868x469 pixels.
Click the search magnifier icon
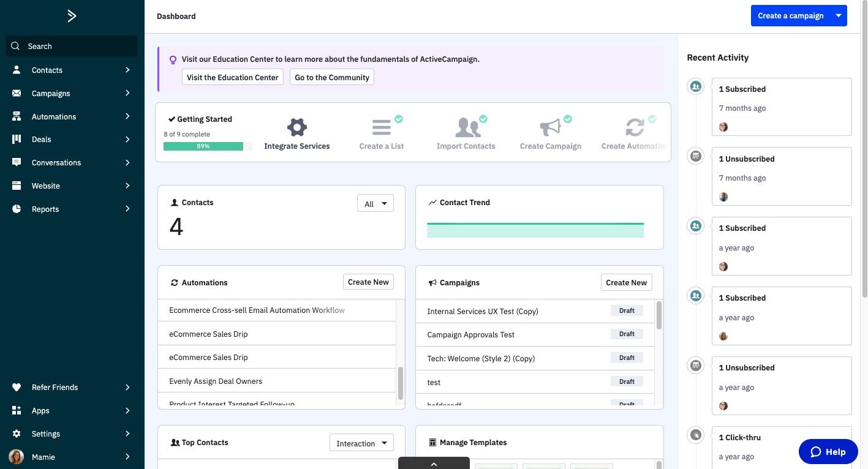click(x=15, y=46)
